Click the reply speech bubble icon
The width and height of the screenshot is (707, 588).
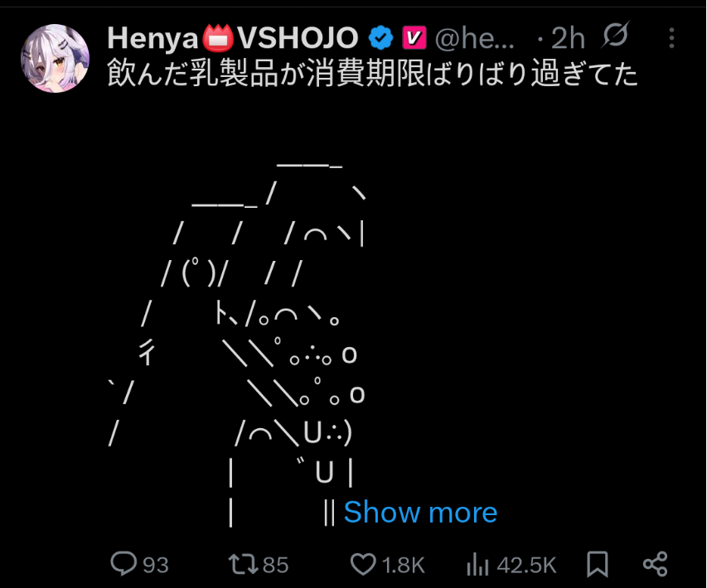[x=123, y=564]
